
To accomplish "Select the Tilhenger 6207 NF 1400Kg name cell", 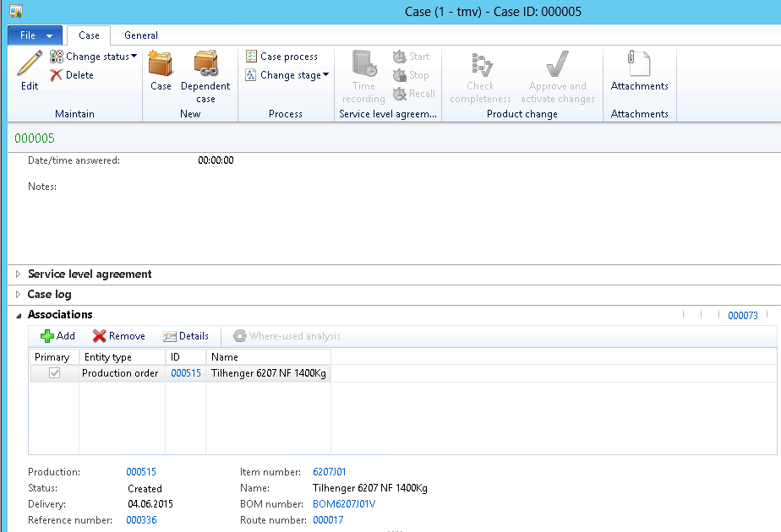I will [x=268, y=373].
